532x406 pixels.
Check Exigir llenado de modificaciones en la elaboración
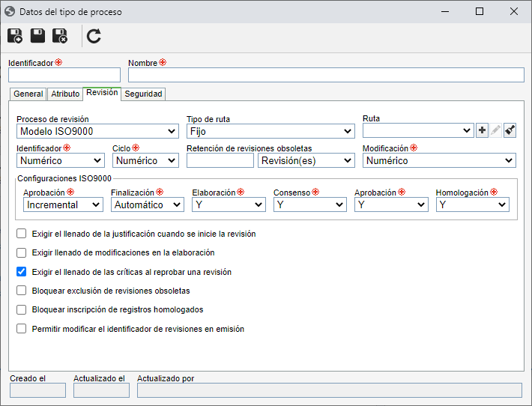[22, 252]
